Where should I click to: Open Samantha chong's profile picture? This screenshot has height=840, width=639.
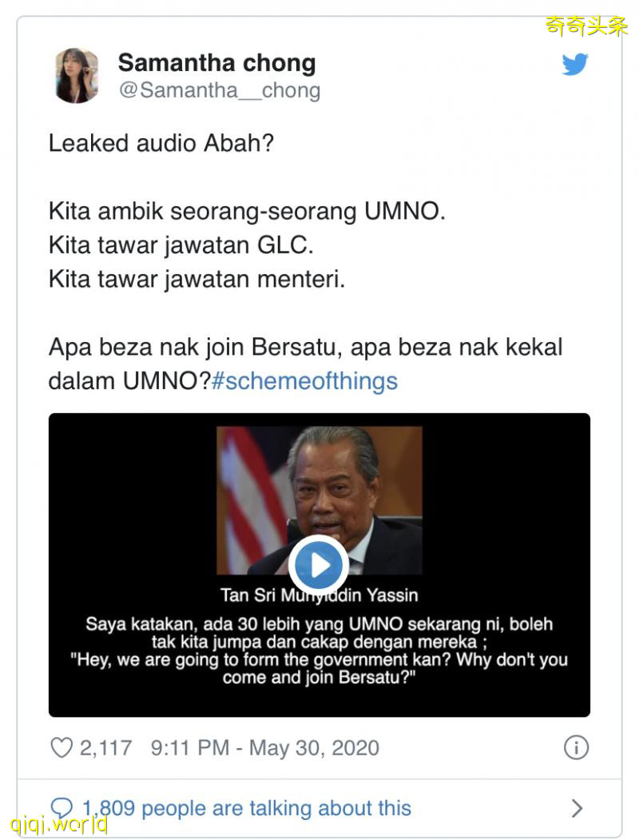[76, 76]
